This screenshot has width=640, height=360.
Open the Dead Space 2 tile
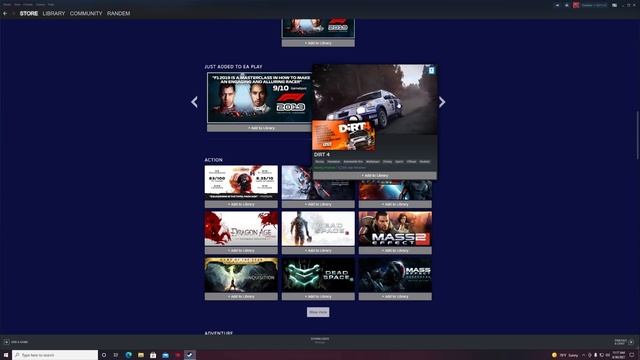318,275
